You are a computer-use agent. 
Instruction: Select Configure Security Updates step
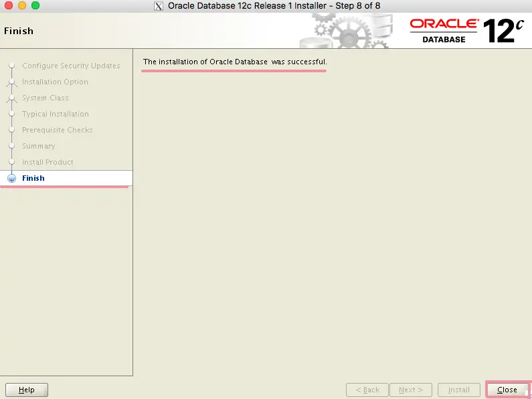(x=71, y=66)
